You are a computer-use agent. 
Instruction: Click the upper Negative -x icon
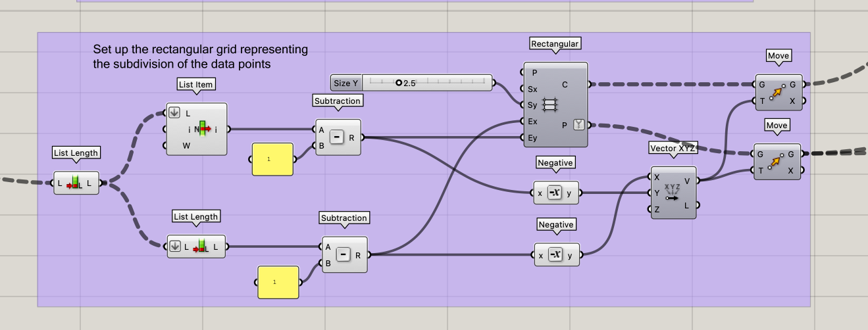point(555,193)
